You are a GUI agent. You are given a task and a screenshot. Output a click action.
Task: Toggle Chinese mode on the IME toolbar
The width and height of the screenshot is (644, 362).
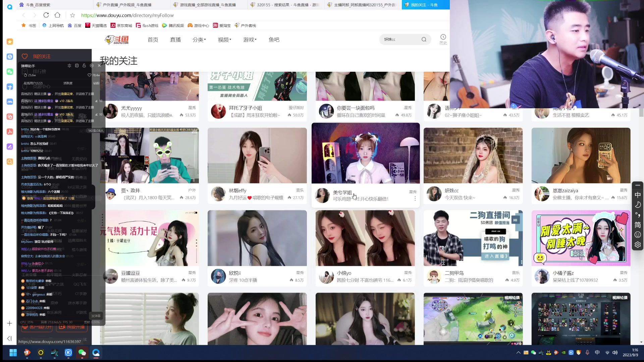[638, 195]
